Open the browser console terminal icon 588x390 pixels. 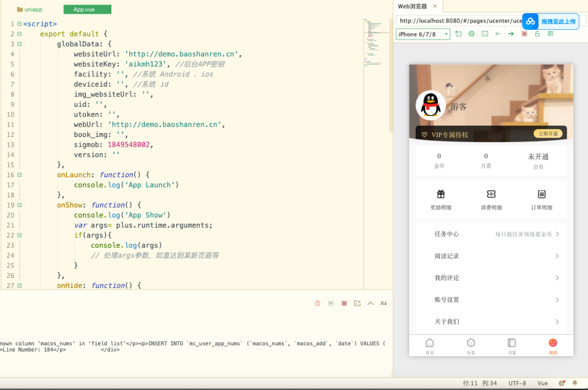tap(485, 34)
